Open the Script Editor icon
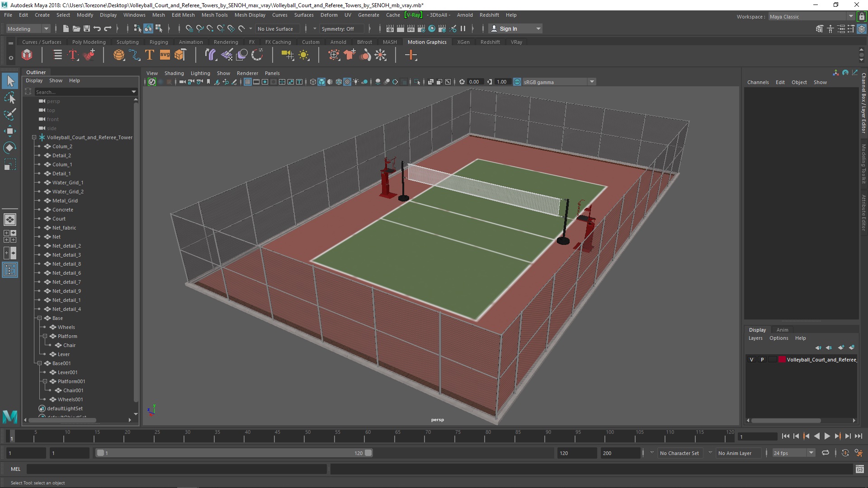The width and height of the screenshot is (868, 488). pos(859,469)
